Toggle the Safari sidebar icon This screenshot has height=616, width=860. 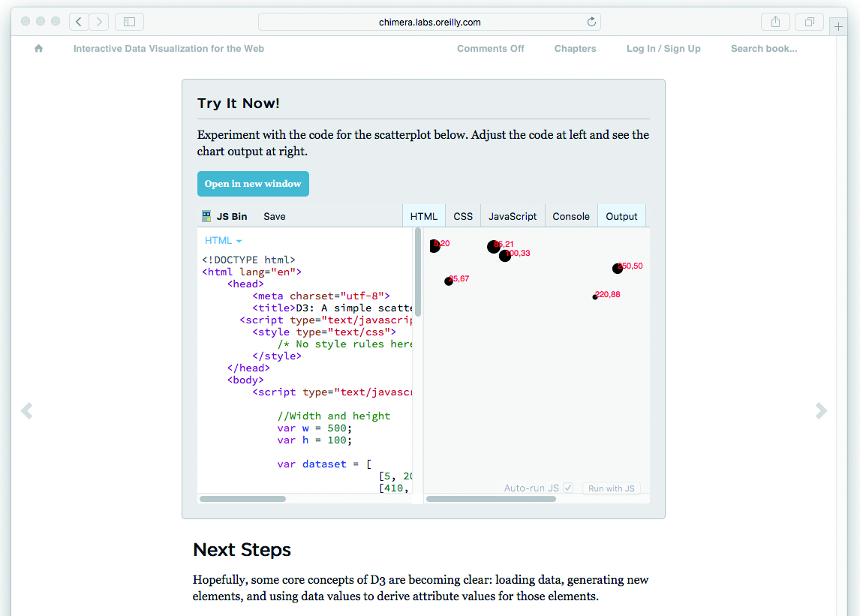[129, 22]
